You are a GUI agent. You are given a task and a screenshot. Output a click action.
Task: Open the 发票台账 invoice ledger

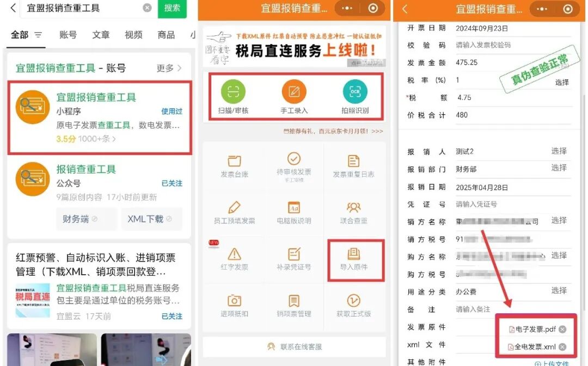click(x=233, y=165)
